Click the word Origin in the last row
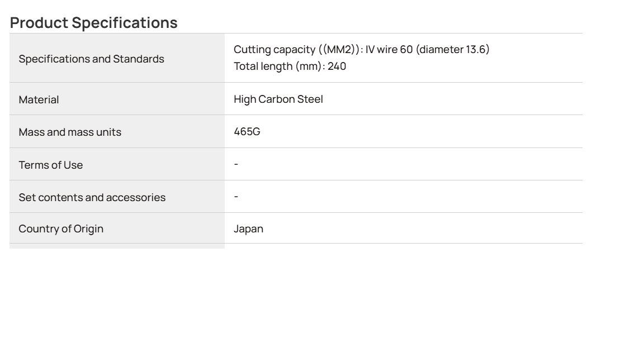 [88, 228]
